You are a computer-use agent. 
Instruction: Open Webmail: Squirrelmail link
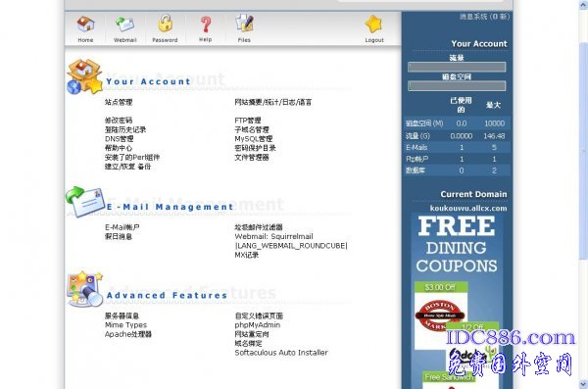273,236
